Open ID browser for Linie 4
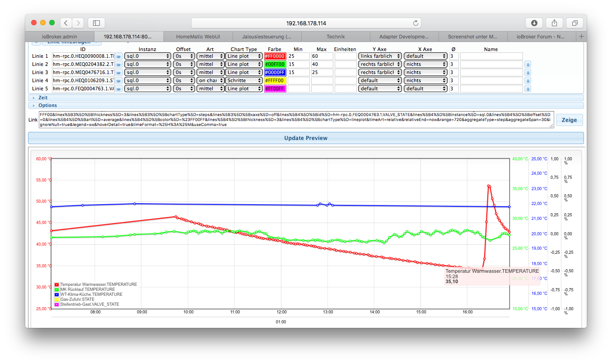This screenshot has width=612, height=364. 119,81
